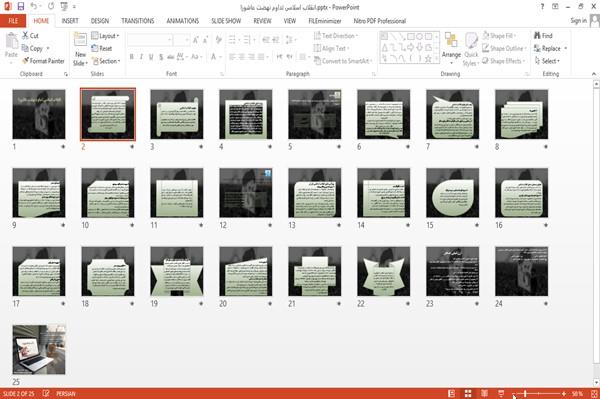Open the font size combo box
Screen dimensions: 600x399
[181, 40]
